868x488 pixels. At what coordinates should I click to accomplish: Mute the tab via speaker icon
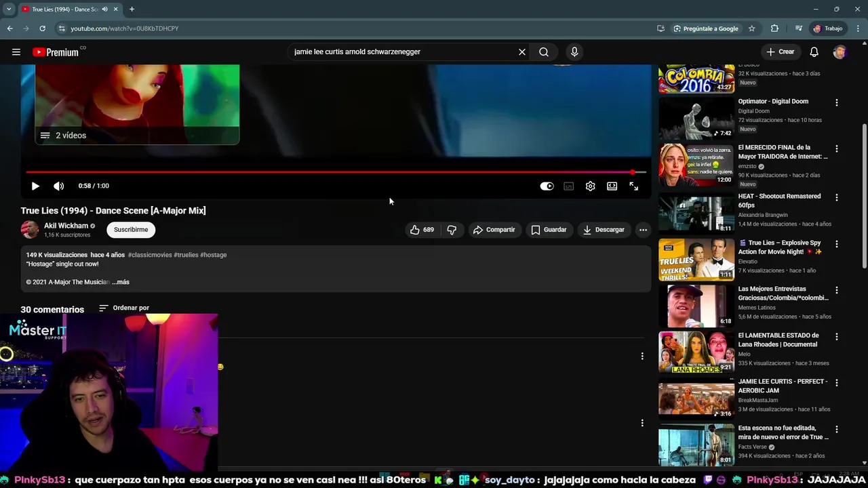(104, 9)
